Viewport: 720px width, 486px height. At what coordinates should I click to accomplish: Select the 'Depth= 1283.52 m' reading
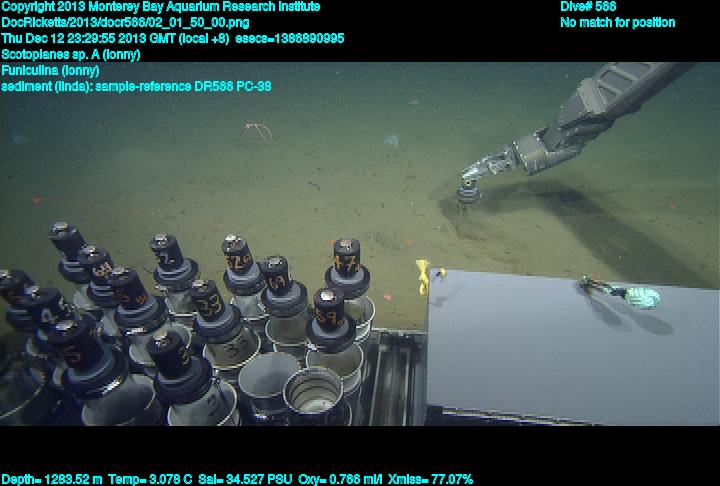[x=52, y=480]
